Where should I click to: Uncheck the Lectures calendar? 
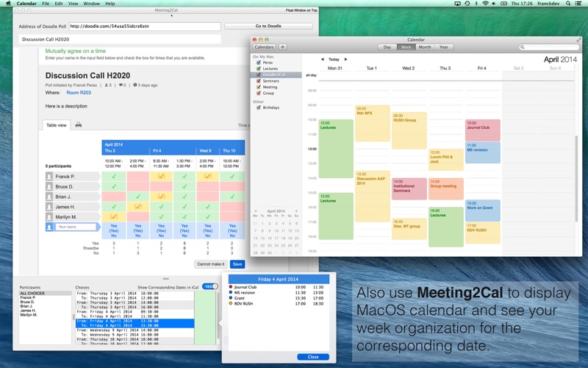coord(259,68)
